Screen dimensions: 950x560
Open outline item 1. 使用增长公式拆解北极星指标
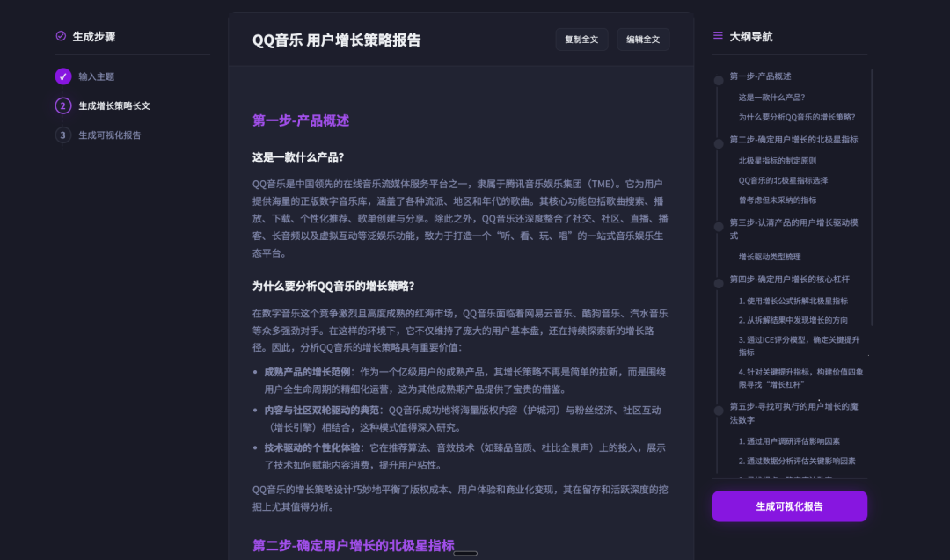793,301
